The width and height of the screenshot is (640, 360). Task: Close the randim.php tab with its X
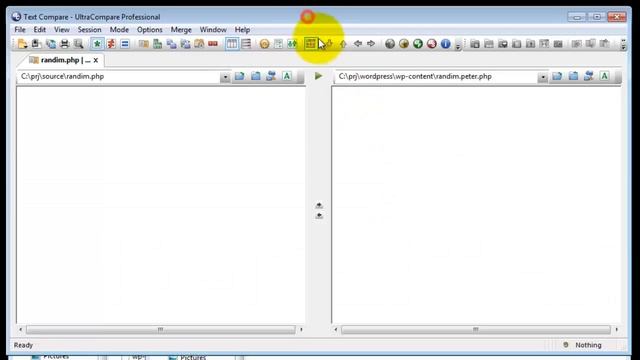point(96,60)
